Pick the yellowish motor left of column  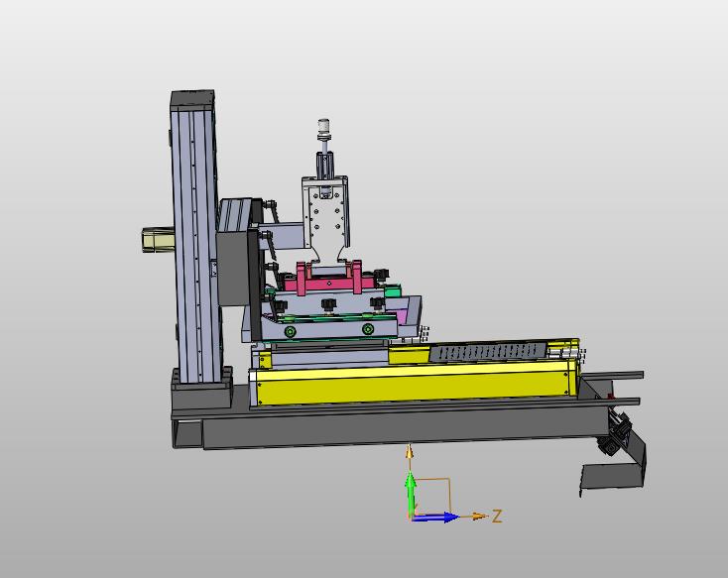pyautogui.click(x=158, y=240)
